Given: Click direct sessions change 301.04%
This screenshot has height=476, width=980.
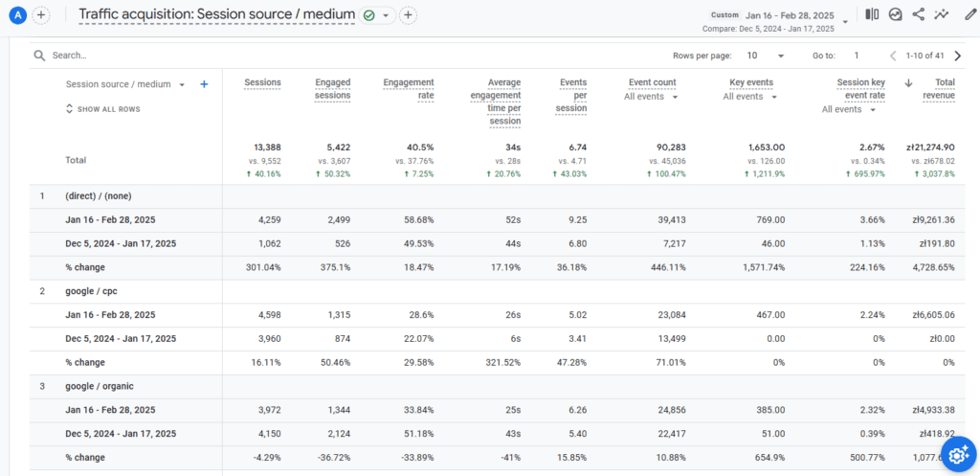Looking at the screenshot, I should coord(264,268).
